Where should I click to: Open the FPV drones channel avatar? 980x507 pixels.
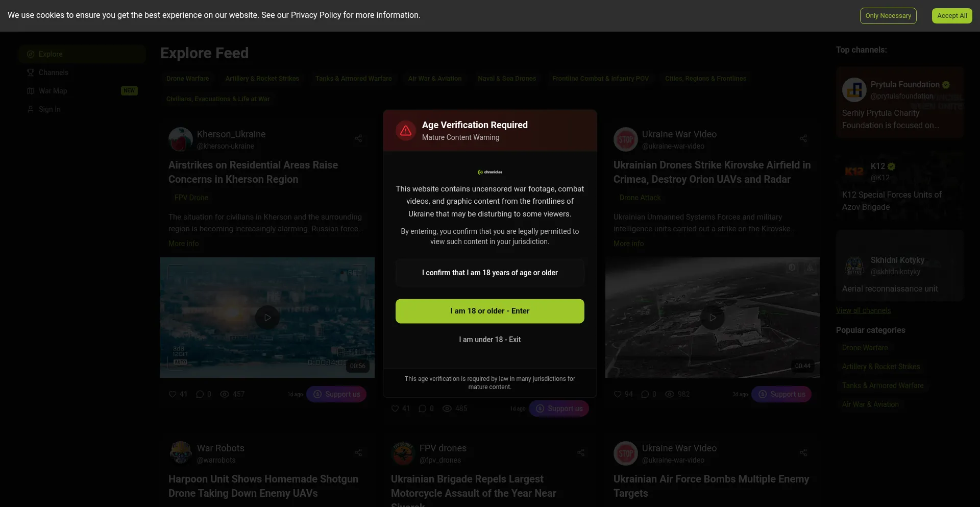(403, 453)
